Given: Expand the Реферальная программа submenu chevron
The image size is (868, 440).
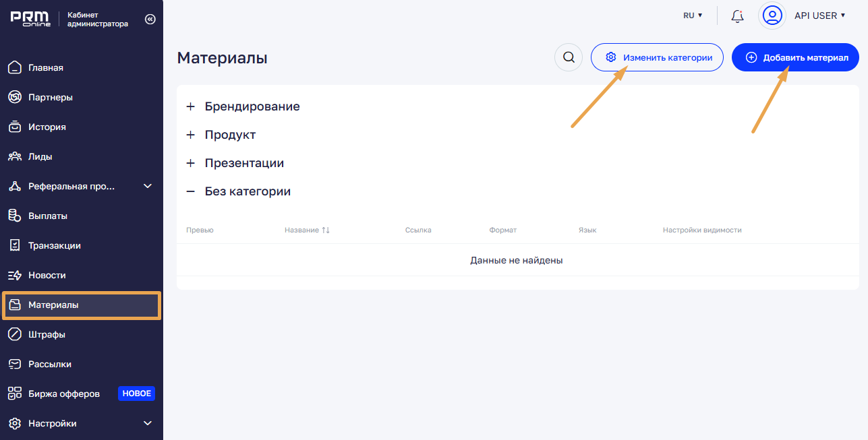Looking at the screenshot, I should 148,187.
